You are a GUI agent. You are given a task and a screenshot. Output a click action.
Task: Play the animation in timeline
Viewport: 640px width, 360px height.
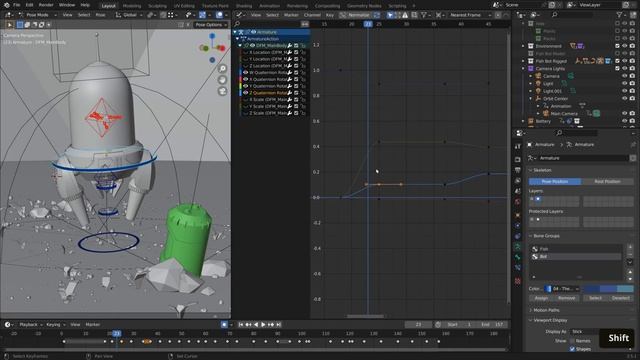coord(263,324)
